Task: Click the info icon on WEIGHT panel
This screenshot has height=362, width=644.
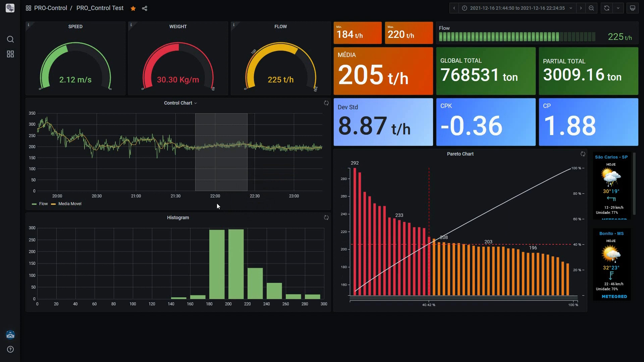Action: (131, 25)
